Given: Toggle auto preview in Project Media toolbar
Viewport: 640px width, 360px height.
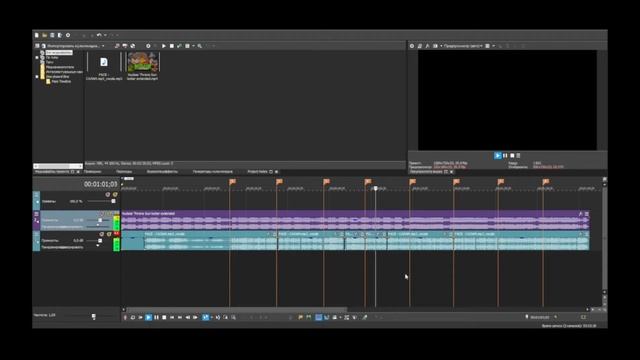Looking at the screenshot, I should [179, 46].
